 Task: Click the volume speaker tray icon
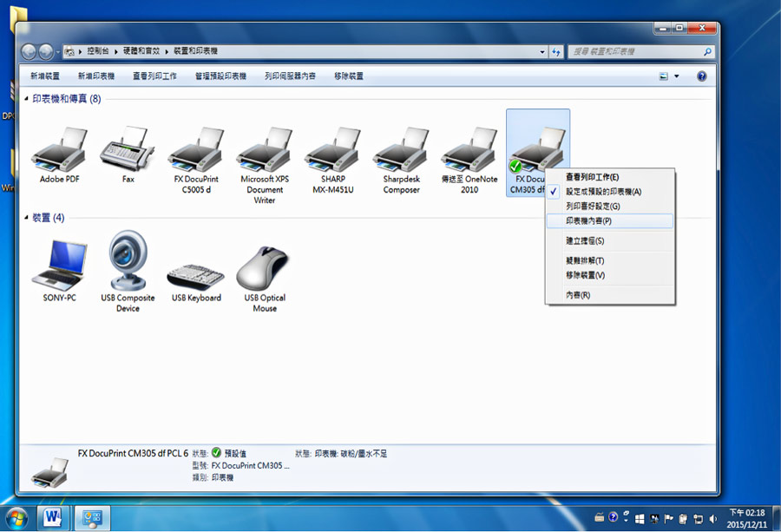pos(713,519)
